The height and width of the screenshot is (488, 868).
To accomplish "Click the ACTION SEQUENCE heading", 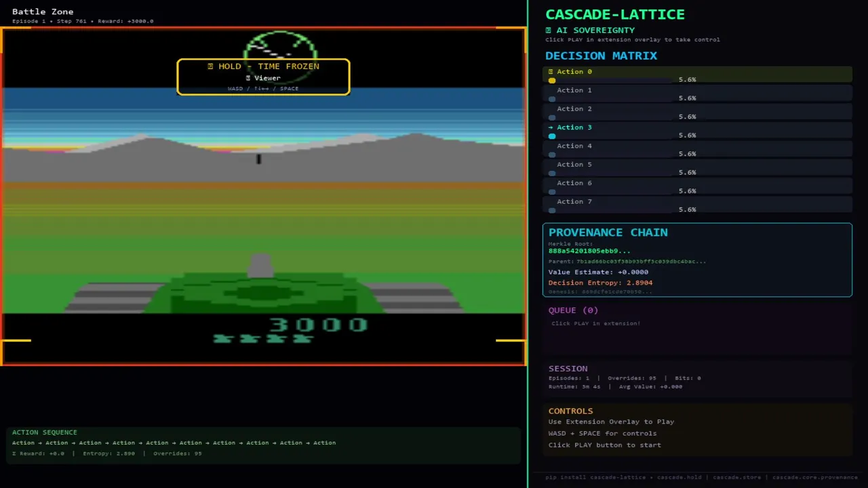I will pyautogui.click(x=45, y=432).
